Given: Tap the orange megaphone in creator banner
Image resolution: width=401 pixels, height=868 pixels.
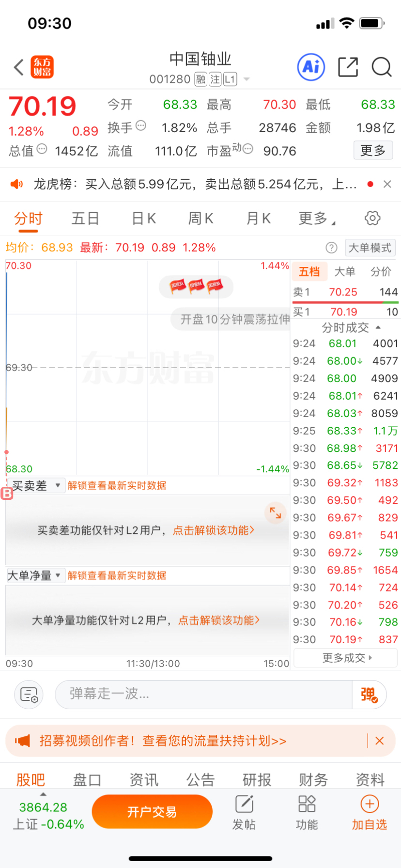Looking at the screenshot, I should pos(22,741).
